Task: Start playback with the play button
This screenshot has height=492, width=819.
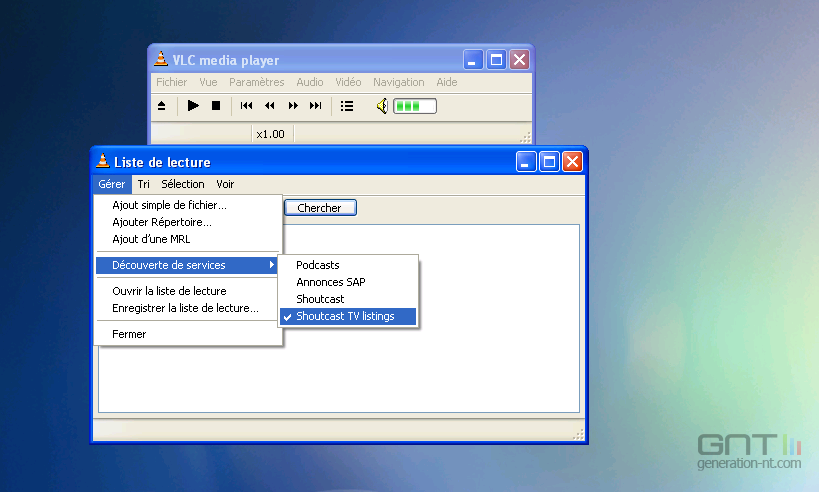Action: (193, 106)
